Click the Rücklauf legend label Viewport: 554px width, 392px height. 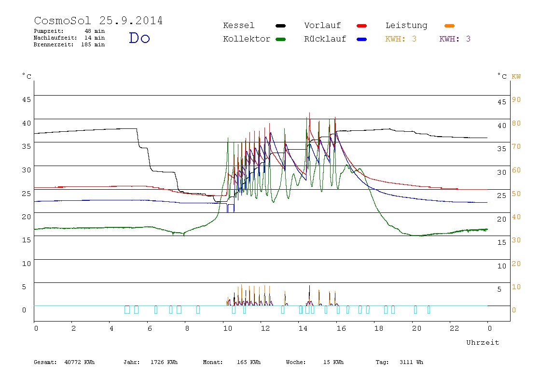[325, 39]
